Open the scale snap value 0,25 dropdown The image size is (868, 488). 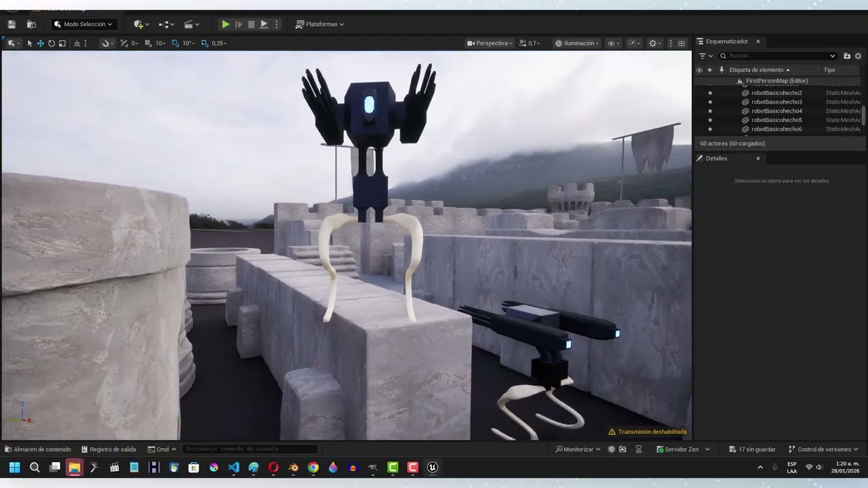(x=219, y=43)
